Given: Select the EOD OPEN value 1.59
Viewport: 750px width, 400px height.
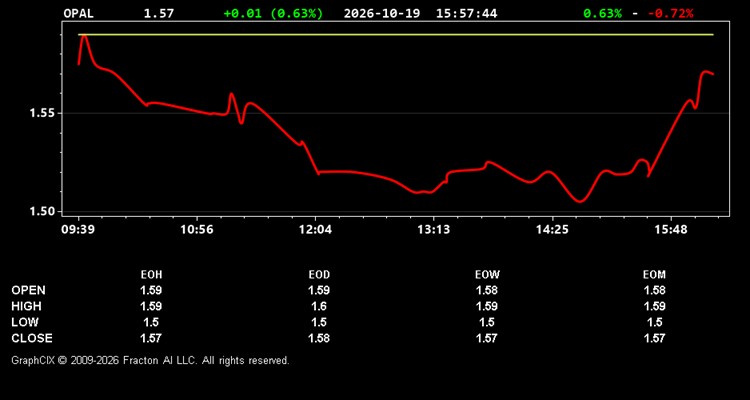Looking at the screenshot, I should [x=319, y=290].
